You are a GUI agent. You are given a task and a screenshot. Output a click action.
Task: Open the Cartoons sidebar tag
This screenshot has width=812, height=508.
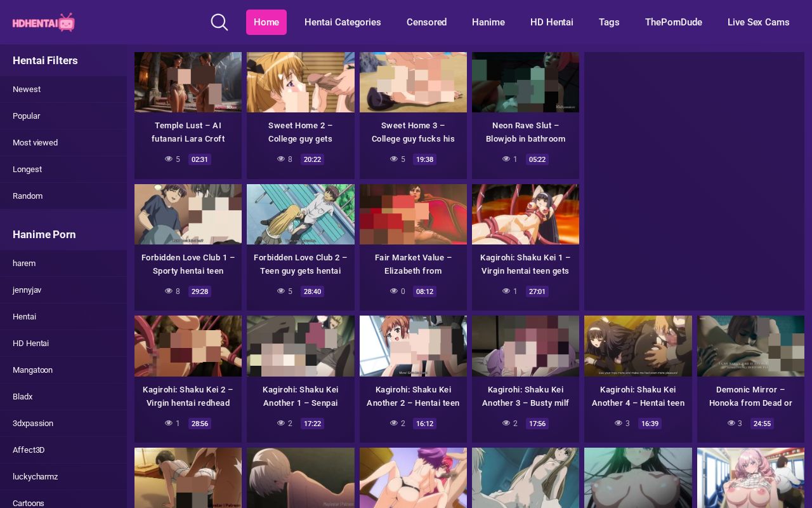click(63, 499)
